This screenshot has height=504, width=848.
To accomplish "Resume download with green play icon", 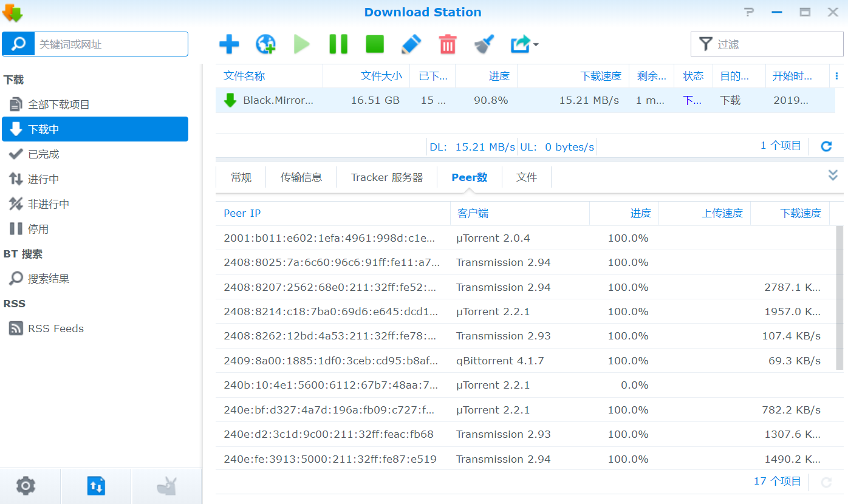I will (x=302, y=44).
